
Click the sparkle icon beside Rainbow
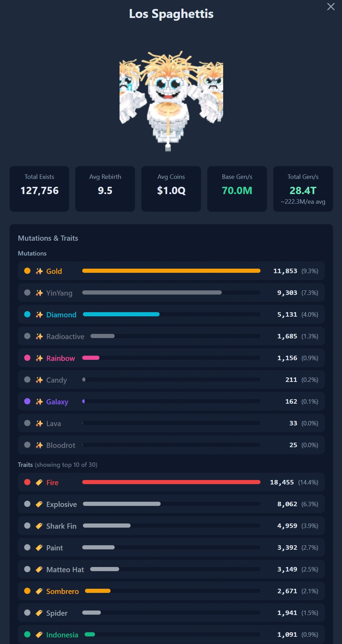pyautogui.click(x=39, y=358)
